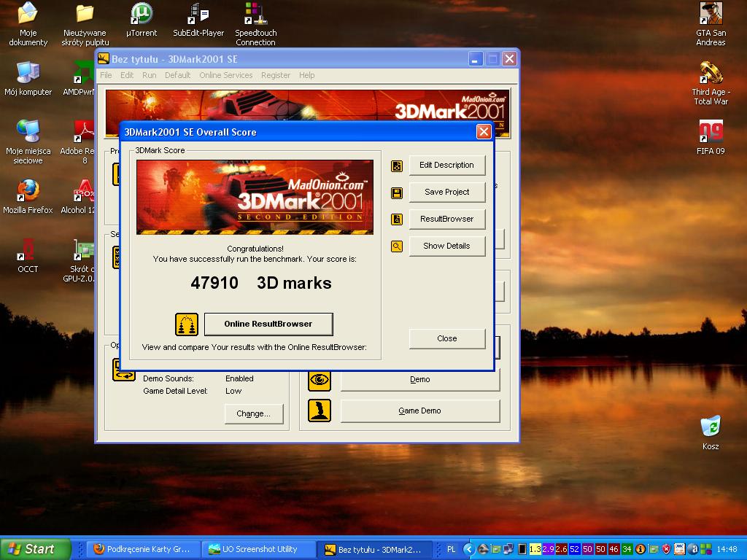This screenshot has height=560, width=747.
Task: Click the Save Project floppy disk icon
Action: pyautogui.click(x=396, y=192)
